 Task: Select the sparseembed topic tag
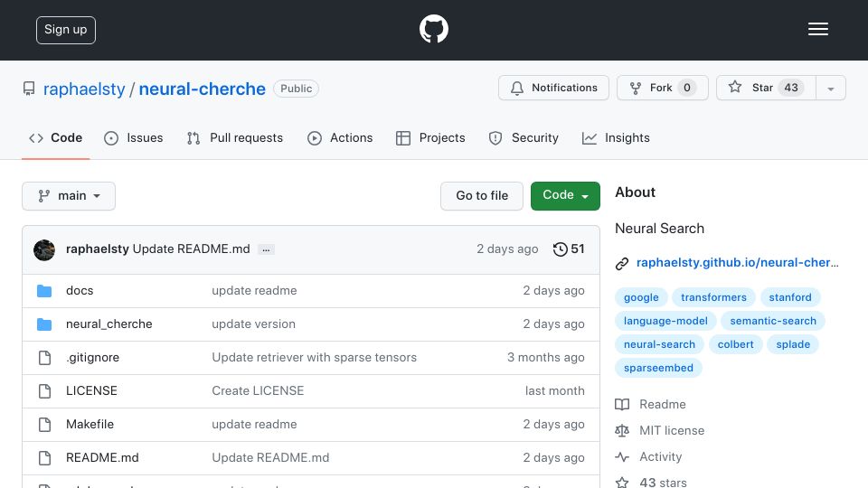tap(658, 368)
